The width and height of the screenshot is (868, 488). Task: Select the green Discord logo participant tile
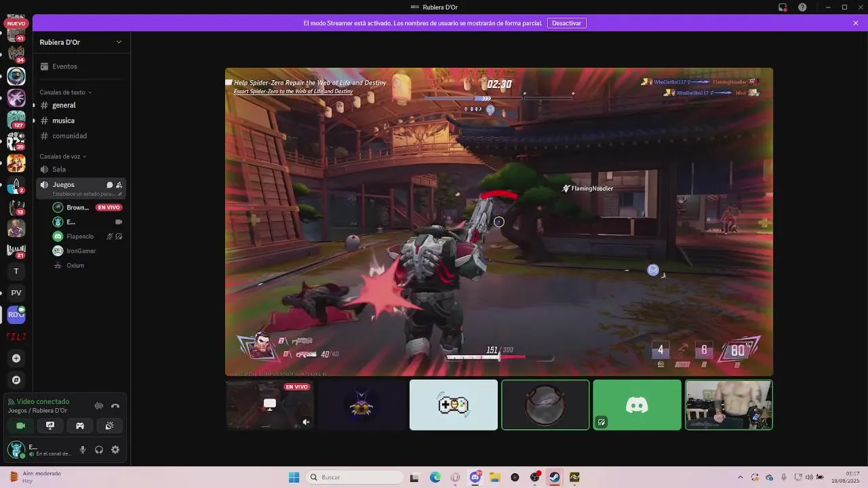point(637,405)
